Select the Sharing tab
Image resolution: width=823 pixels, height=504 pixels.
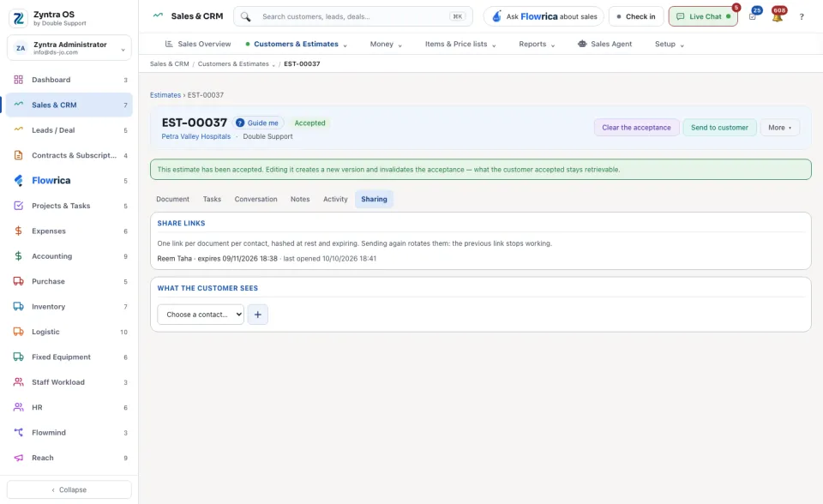click(374, 199)
